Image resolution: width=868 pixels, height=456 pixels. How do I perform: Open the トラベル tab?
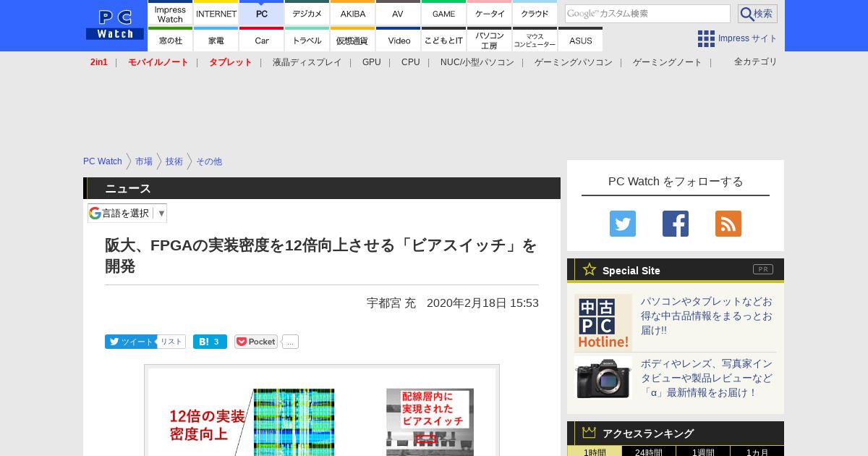(x=307, y=41)
